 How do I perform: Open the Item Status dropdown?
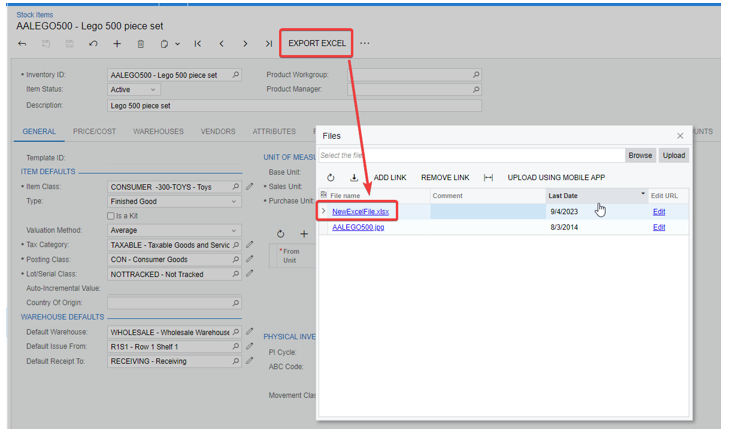[x=152, y=90]
